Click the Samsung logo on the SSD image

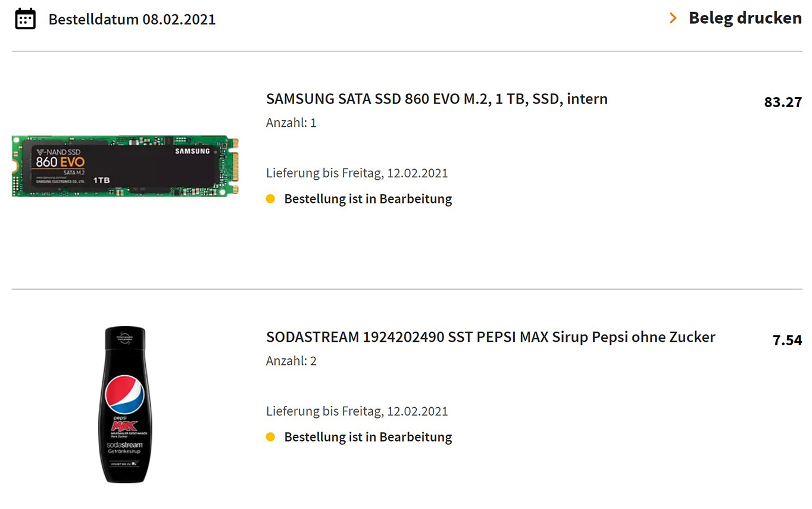coord(192,151)
